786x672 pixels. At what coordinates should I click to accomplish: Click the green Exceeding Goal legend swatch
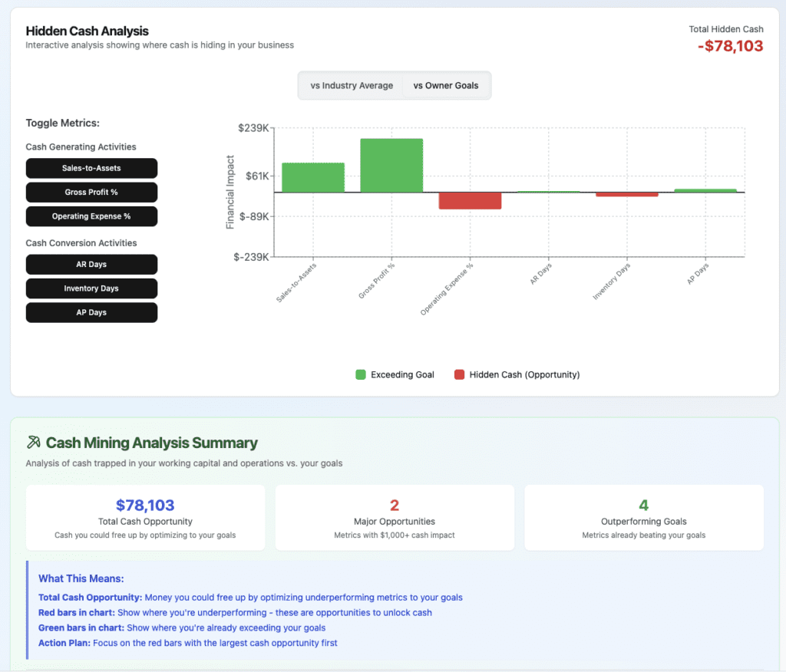coord(361,375)
